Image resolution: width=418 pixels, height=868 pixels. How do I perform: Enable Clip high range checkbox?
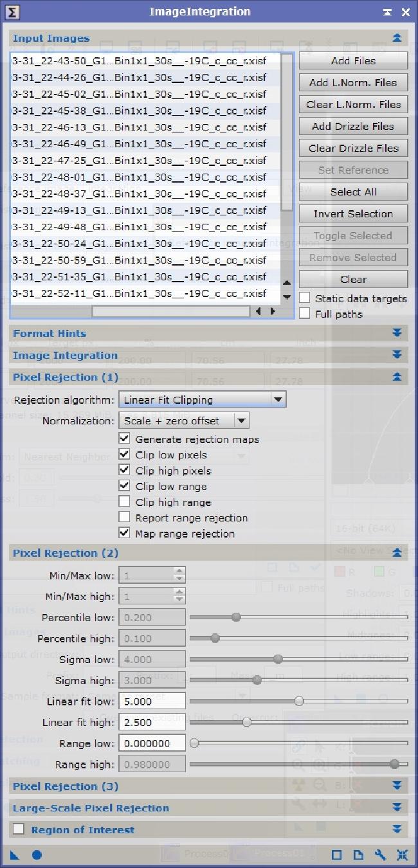[x=125, y=502]
